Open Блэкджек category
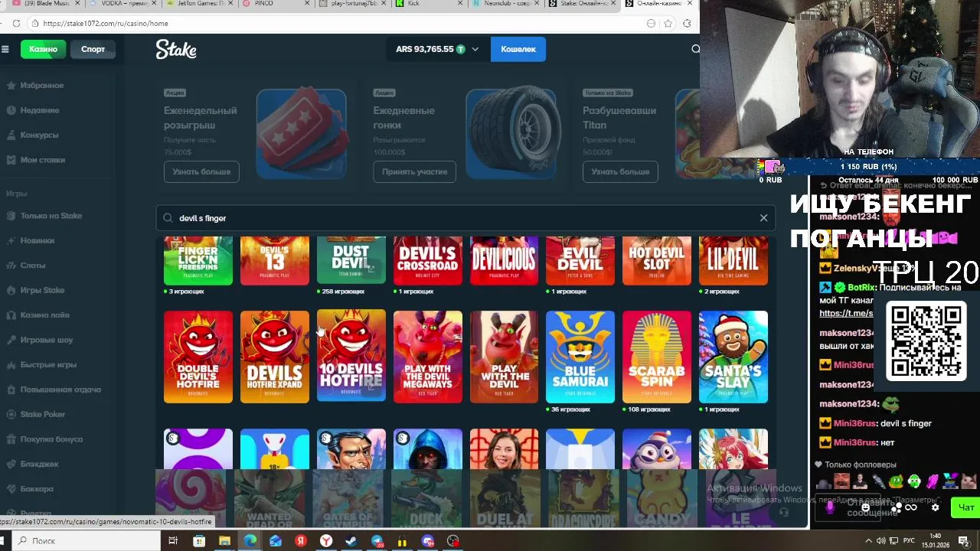The image size is (980, 551). coord(33,464)
